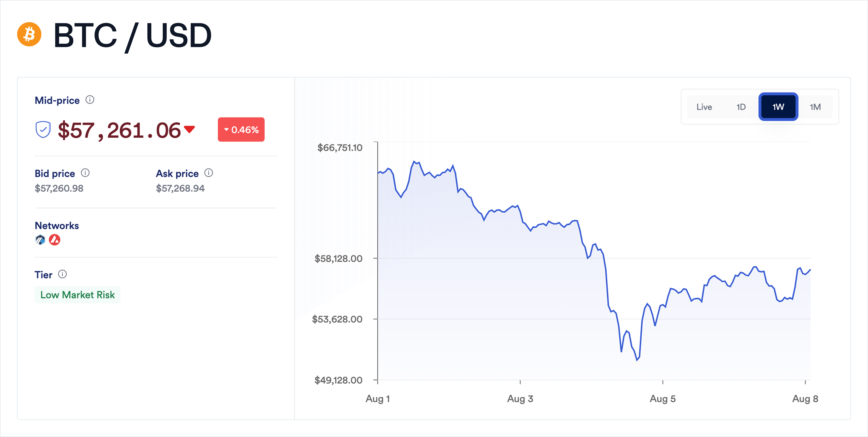Screen dimensions: 868x437
Task: Click the Low Market Risk tier badge
Action: coord(78,295)
